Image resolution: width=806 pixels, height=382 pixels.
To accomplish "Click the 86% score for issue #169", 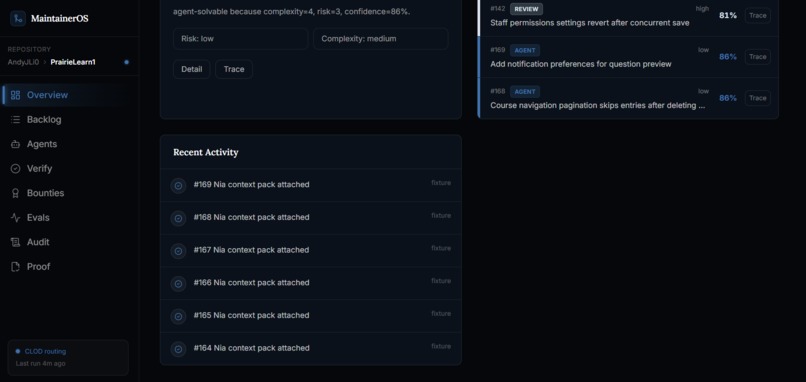I will click(728, 57).
